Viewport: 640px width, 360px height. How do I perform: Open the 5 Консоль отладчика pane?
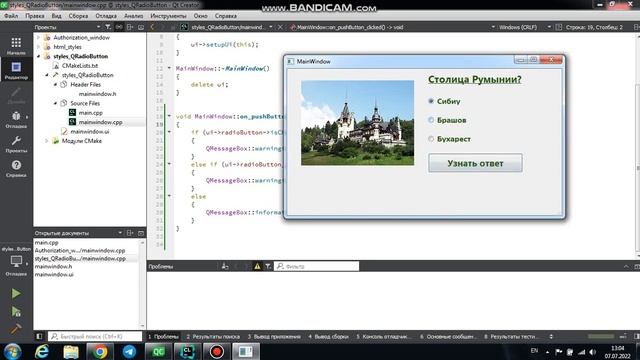click(382, 336)
